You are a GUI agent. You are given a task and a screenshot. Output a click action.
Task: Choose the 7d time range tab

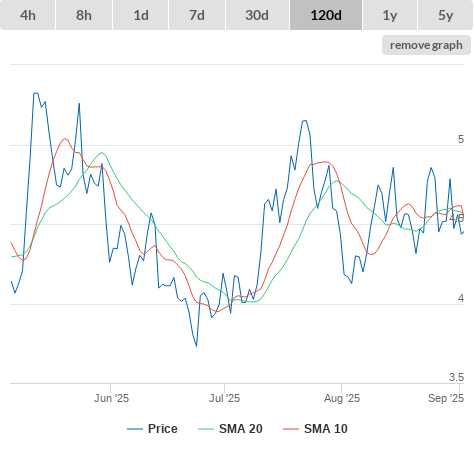tap(197, 15)
